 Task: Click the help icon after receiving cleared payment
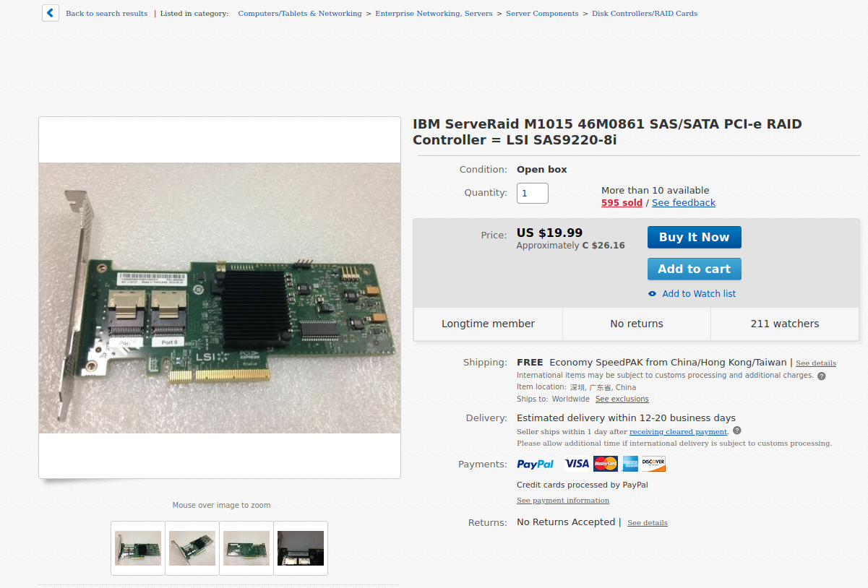(x=736, y=431)
